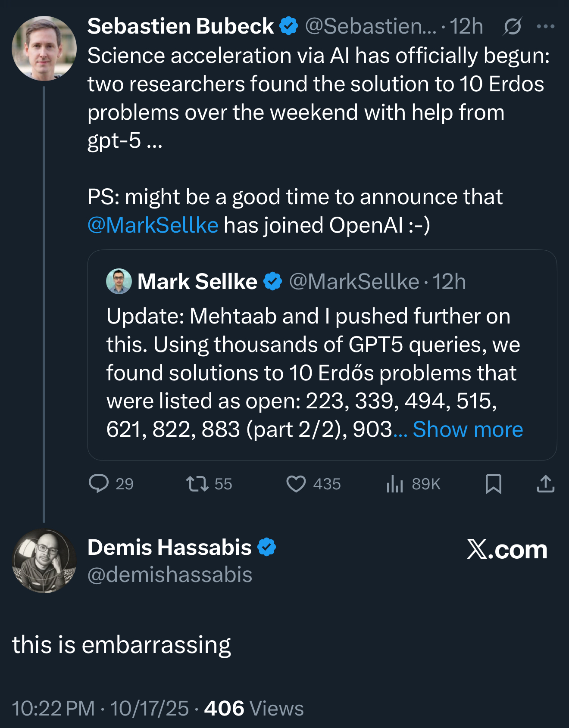Open the 406 Views count
This screenshot has height=728, width=569.
[253, 709]
